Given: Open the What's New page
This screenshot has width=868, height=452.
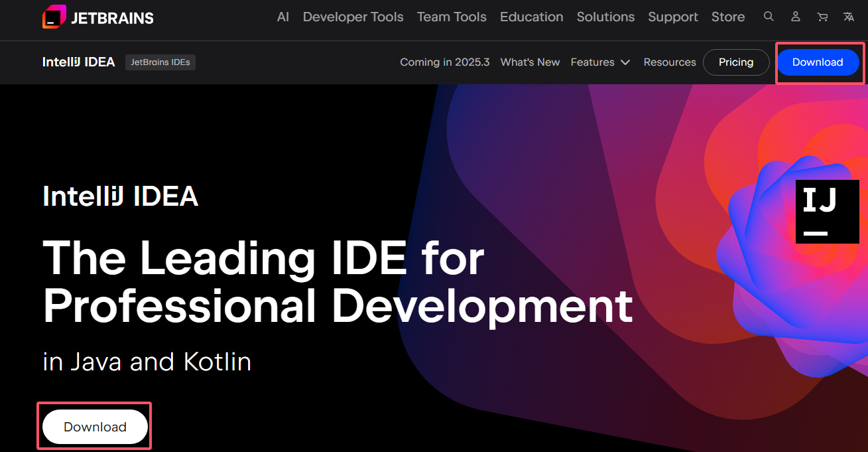Looking at the screenshot, I should (530, 62).
